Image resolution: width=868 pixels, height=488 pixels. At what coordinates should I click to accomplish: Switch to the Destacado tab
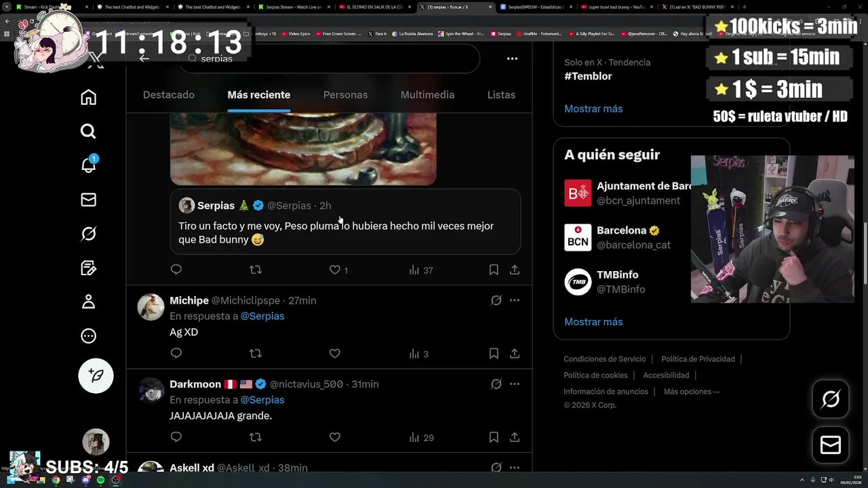coord(168,95)
